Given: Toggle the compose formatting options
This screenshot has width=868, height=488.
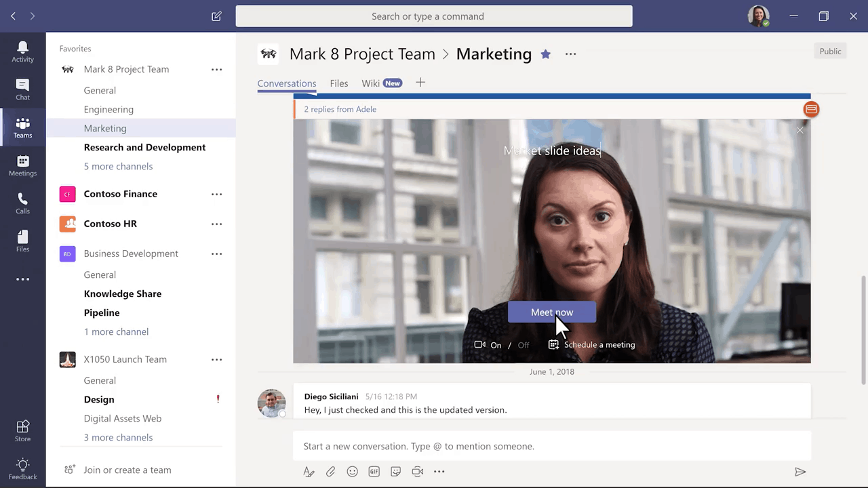Looking at the screenshot, I should point(309,471).
